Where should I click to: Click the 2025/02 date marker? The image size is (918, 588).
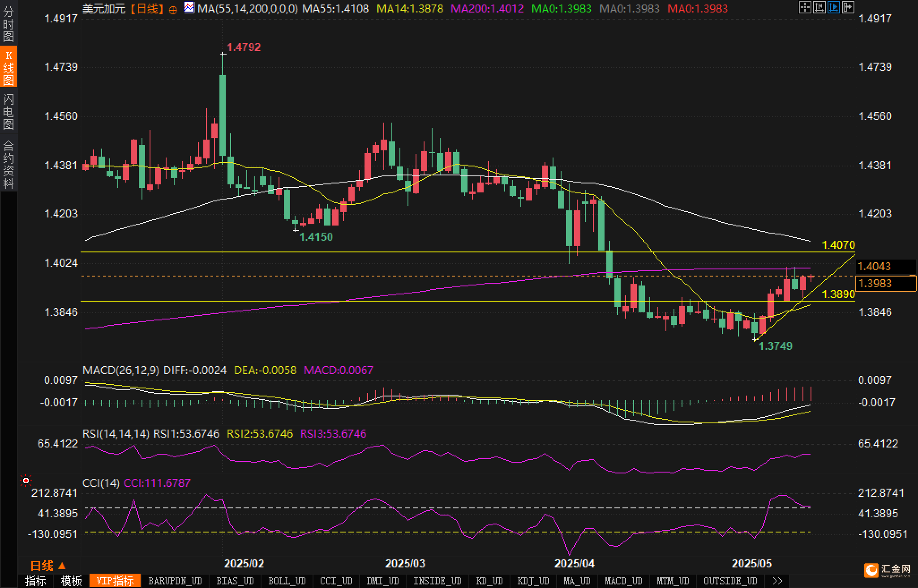tap(244, 563)
